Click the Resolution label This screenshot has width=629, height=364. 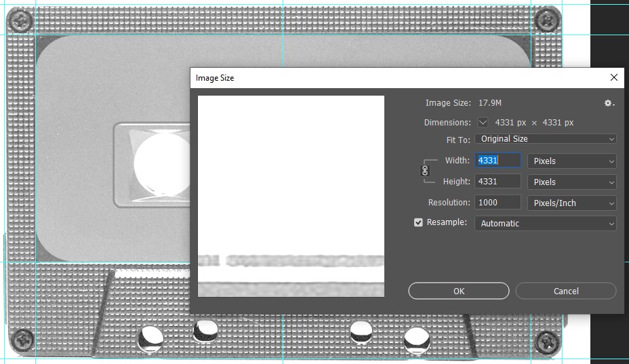(x=449, y=203)
